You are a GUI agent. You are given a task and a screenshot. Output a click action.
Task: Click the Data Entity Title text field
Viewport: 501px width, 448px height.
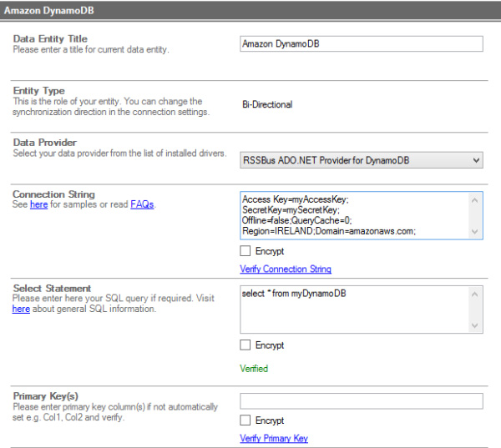361,44
